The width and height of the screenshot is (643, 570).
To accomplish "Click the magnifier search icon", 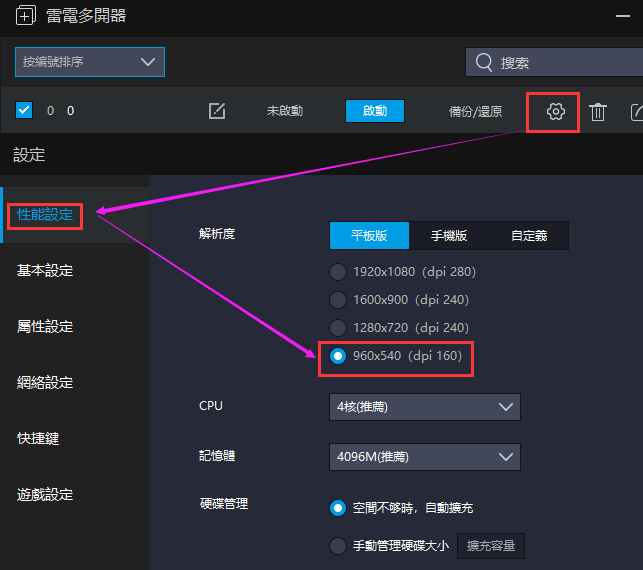I will 483,62.
